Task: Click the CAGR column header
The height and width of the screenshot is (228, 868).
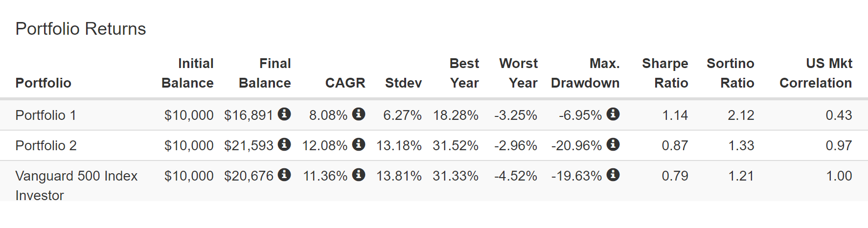Action: pos(345,83)
